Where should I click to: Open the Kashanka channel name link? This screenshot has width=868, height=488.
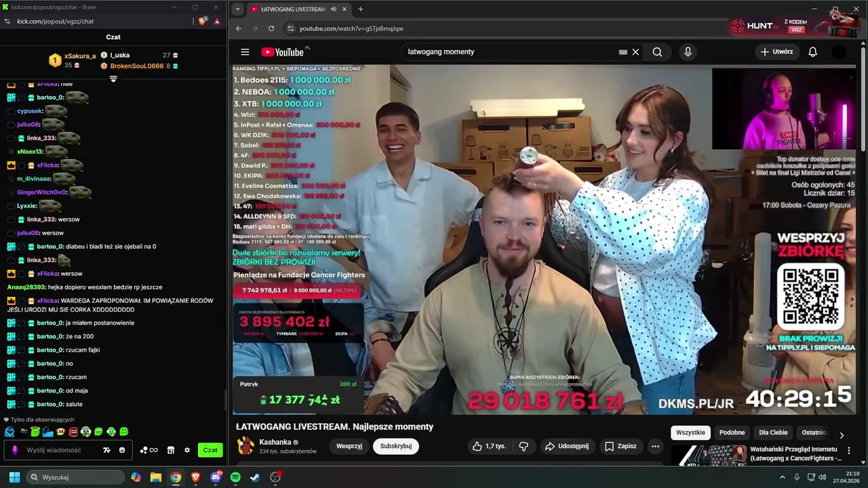point(275,442)
